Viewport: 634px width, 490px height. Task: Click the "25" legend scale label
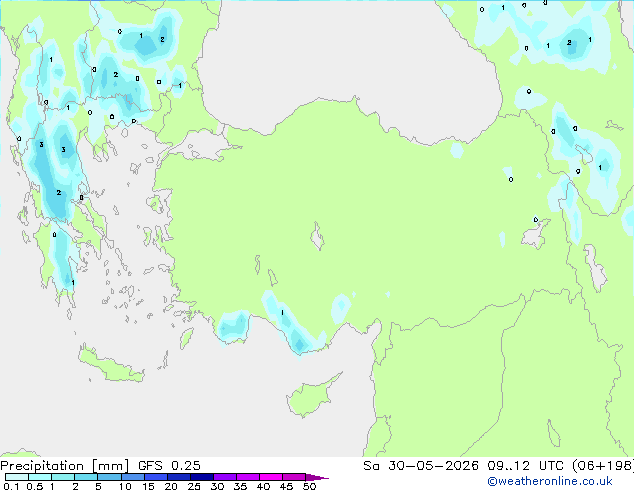194,486
